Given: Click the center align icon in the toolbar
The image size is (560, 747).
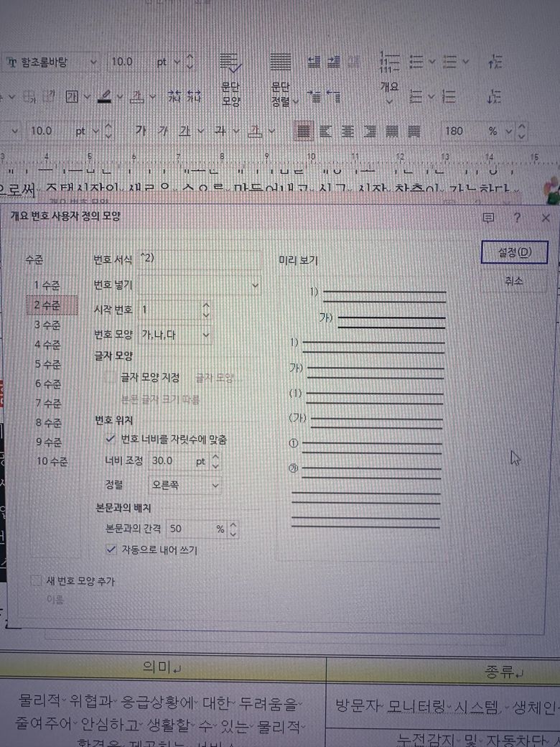Looking at the screenshot, I should click(347, 131).
